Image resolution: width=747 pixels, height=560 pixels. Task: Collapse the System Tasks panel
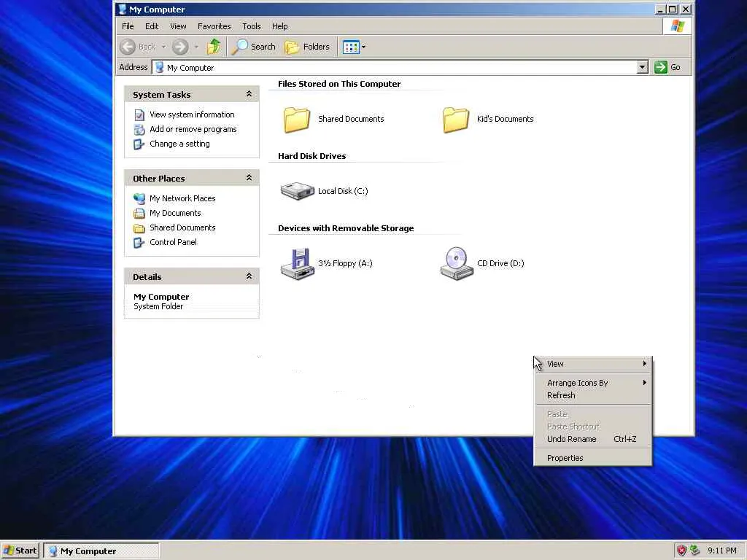249,94
